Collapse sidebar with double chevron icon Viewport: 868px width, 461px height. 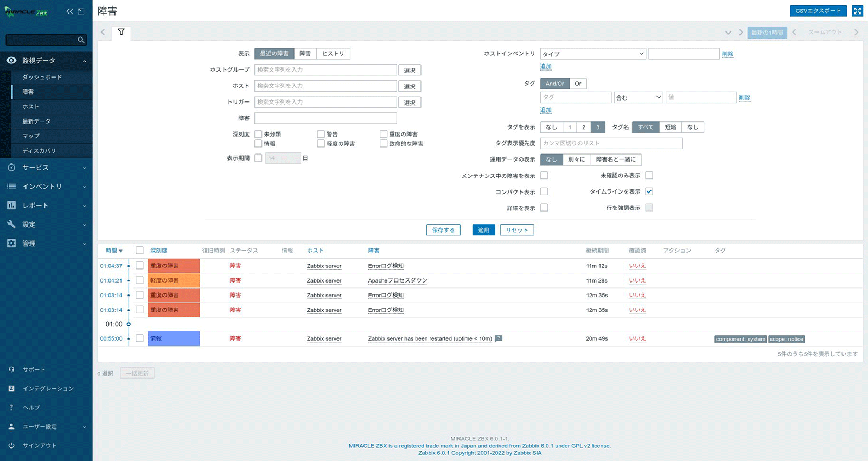tap(69, 11)
